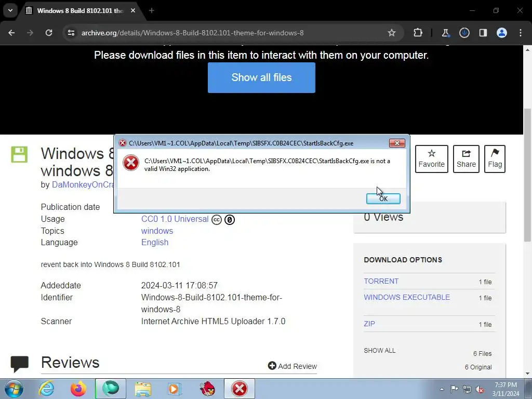Open the Chrome profile avatar

(x=501, y=33)
